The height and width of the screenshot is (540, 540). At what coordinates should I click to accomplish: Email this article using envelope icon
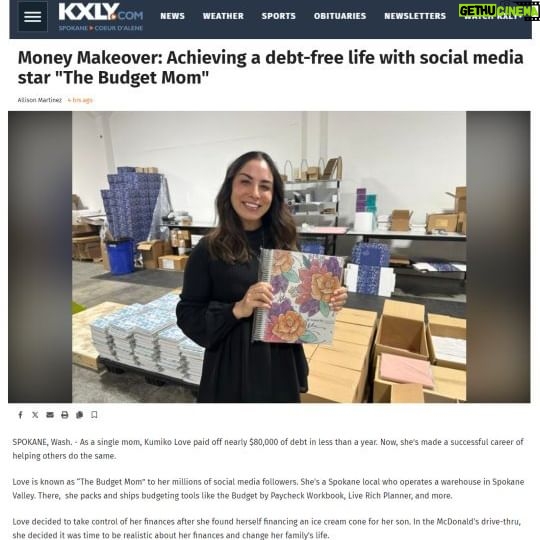(x=50, y=415)
